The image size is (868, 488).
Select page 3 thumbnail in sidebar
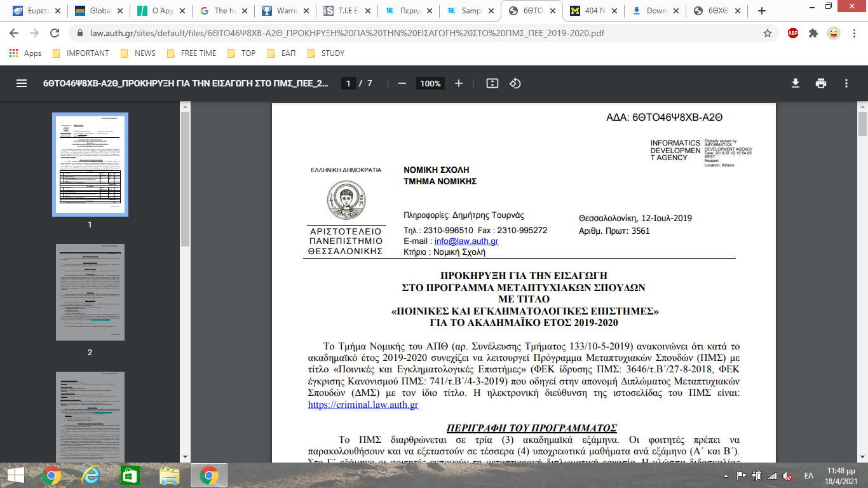tap(90, 417)
